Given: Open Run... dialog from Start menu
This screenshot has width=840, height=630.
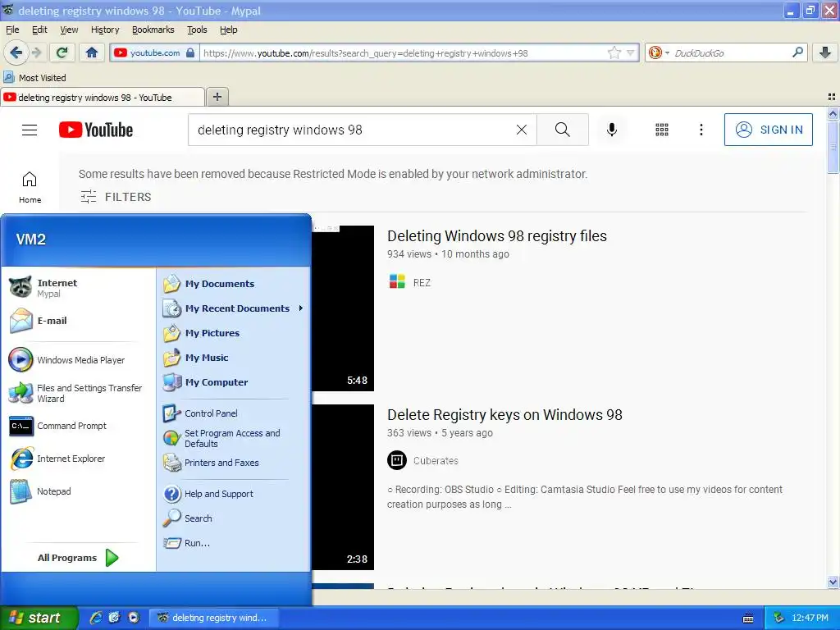Looking at the screenshot, I should [234, 543].
